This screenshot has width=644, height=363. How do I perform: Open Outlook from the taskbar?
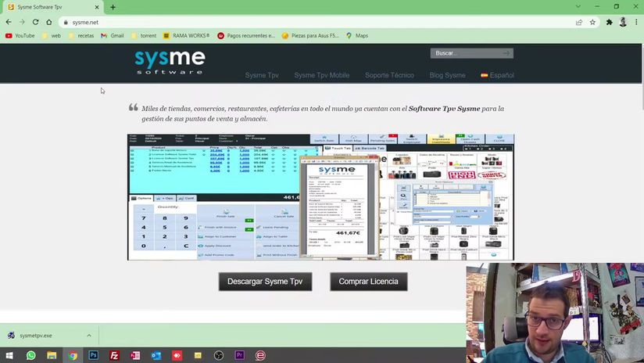point(156,355)
